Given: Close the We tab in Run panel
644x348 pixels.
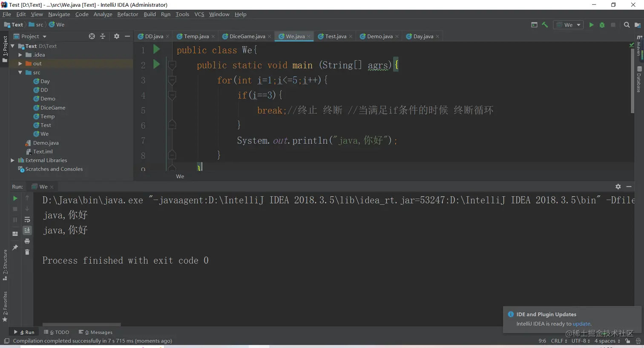Looking at the screenshot, I should (x=52, y=187).
